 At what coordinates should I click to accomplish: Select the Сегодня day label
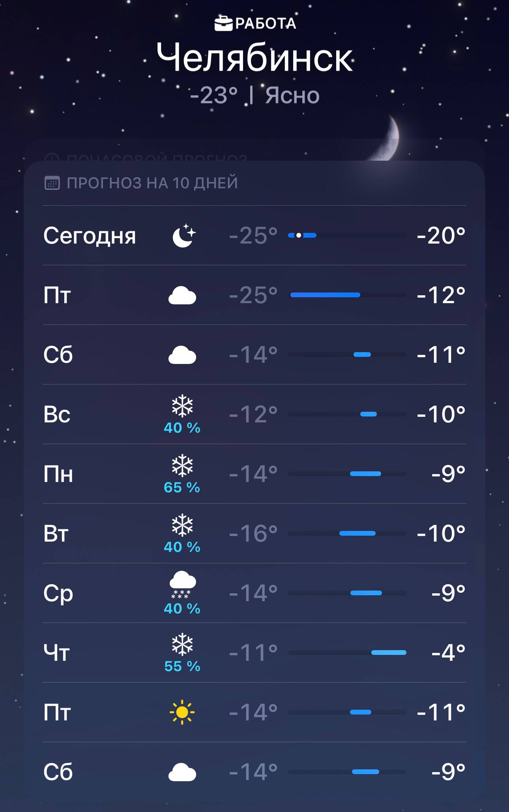coord(90,236)
